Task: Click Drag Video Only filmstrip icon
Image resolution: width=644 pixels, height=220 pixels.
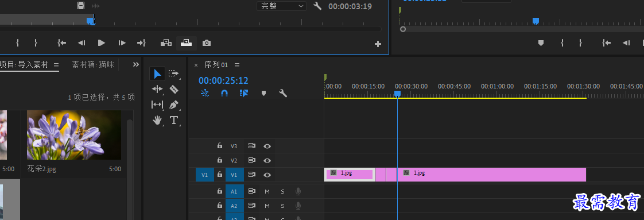Action: tap(81, 5)
